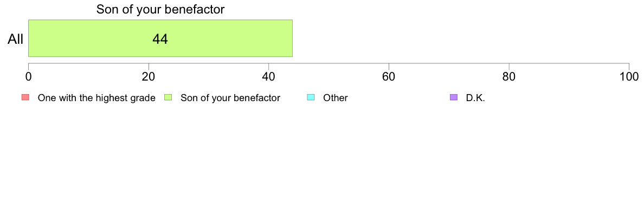644x199 pixels.
Task: Click the right edge of the green bar
Action: tap(292, 38)
